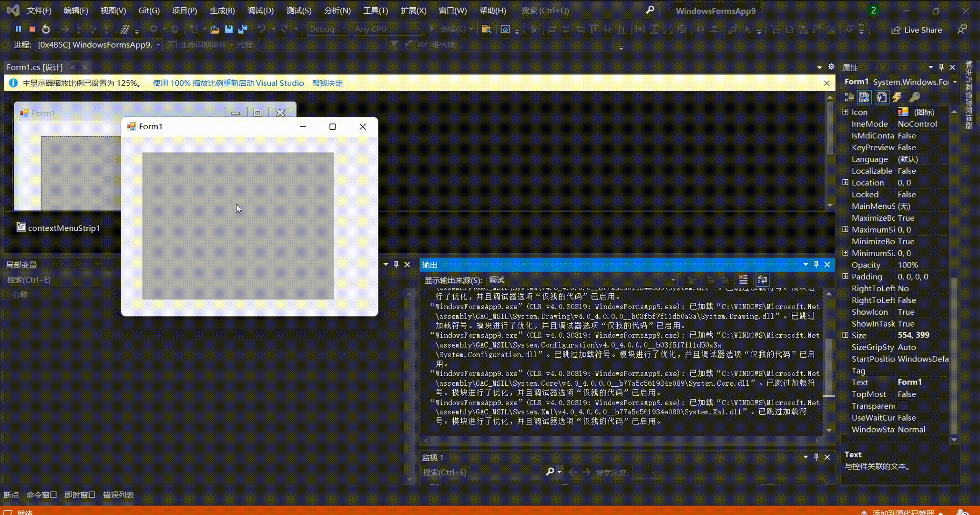The width and height of the screenshot is (980, 515).
Task: Click the Restart debugging icon
Action: (46, 29)
